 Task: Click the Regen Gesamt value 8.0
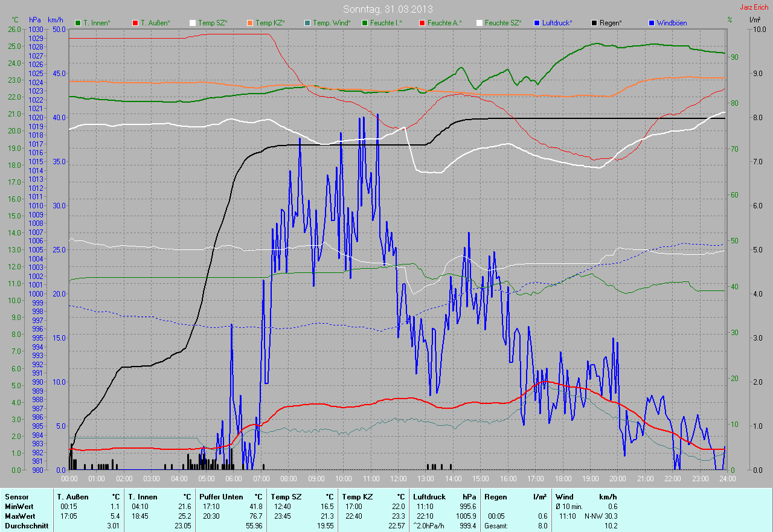[542, 526]
